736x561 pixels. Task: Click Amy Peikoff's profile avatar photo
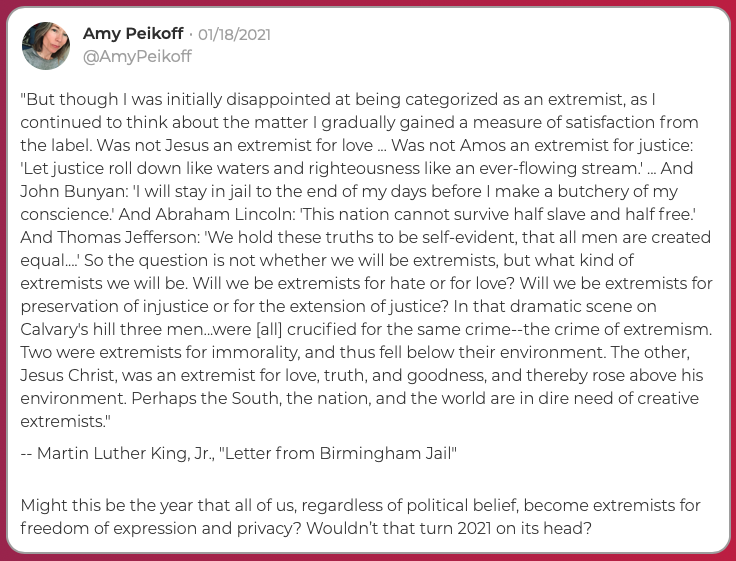46,46
